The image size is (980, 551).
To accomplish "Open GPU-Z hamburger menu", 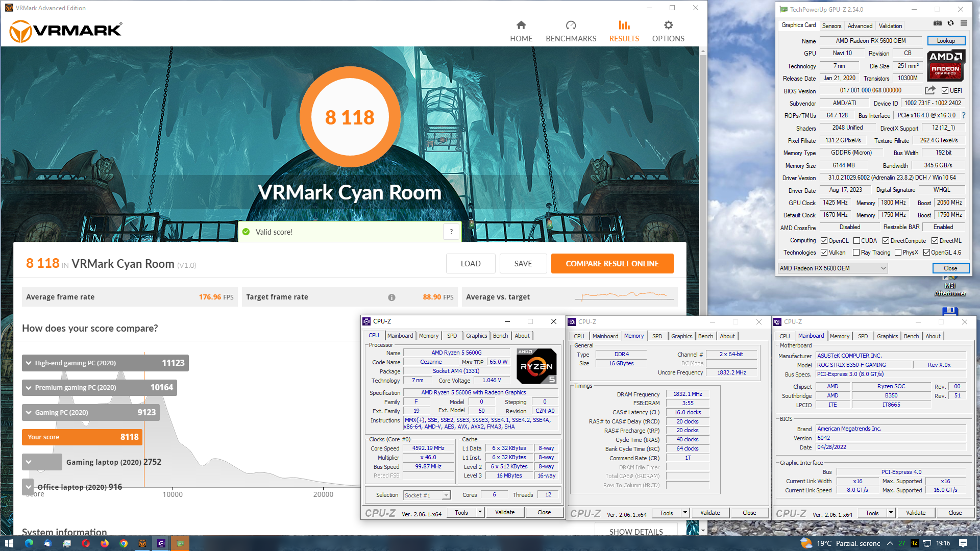I will pos(964,23).
